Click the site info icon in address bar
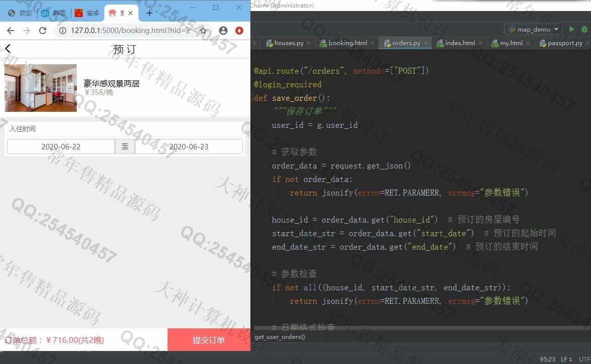 pyautogui.click(x=63, y=31)
